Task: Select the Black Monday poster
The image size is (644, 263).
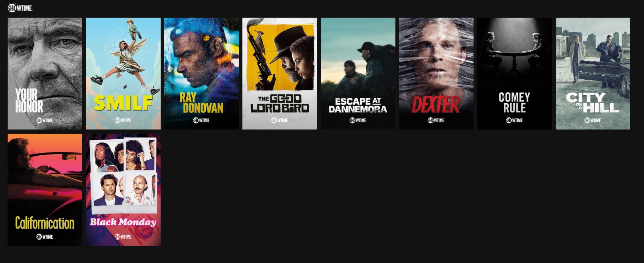Action: [x=123, y=190]
